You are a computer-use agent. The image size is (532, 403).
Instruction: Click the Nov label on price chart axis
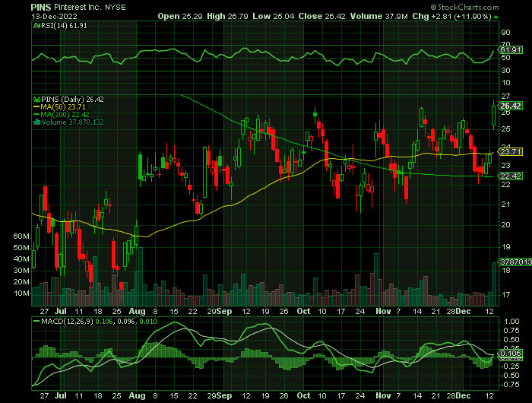point(383,311)
